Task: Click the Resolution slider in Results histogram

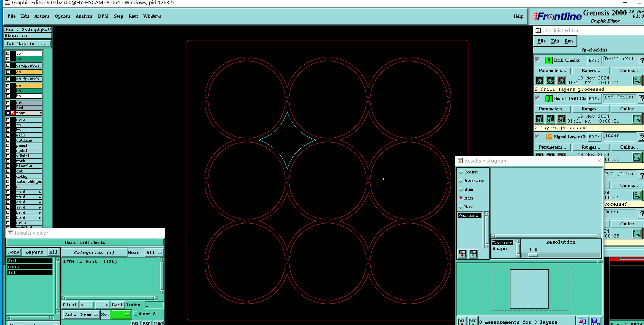Action: (561, 255)
